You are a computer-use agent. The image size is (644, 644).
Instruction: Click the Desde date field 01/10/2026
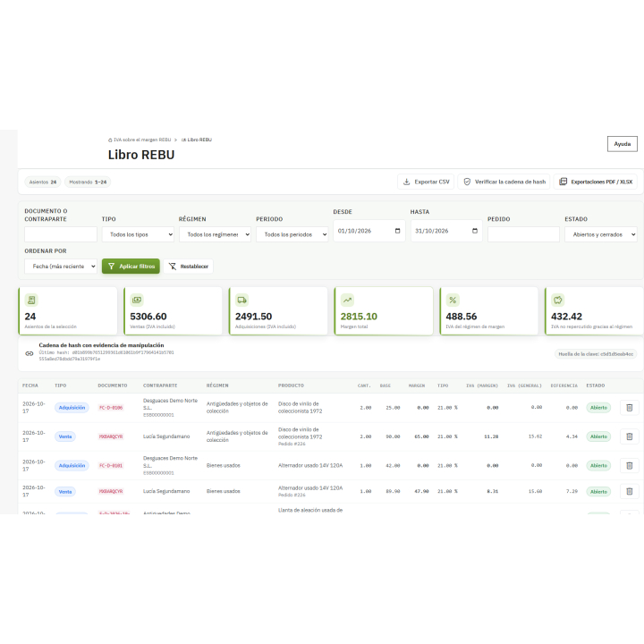click(369, 231)
